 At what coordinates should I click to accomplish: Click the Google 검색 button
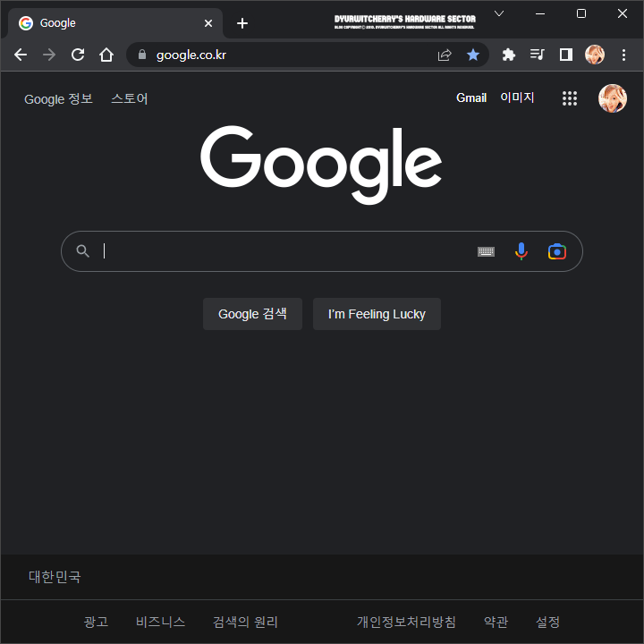[x=252, y=314]
